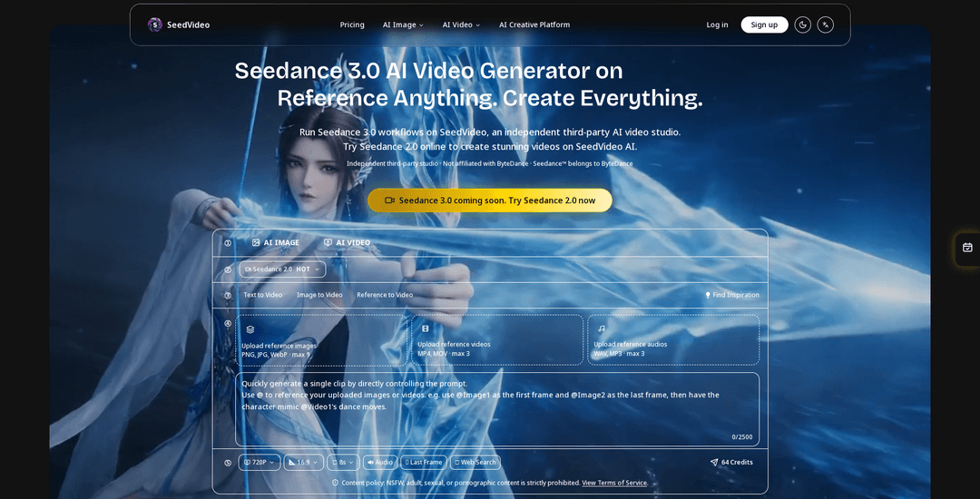This screenshot has width=980, height=499.
Task: Click the Log in link
Action: coord(717,25)
